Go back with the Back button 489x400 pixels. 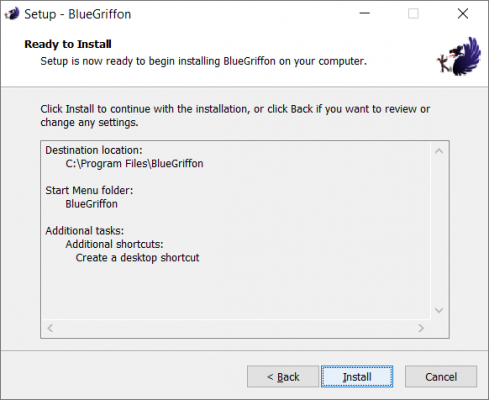pyautogui.click(x=283, y=377)
